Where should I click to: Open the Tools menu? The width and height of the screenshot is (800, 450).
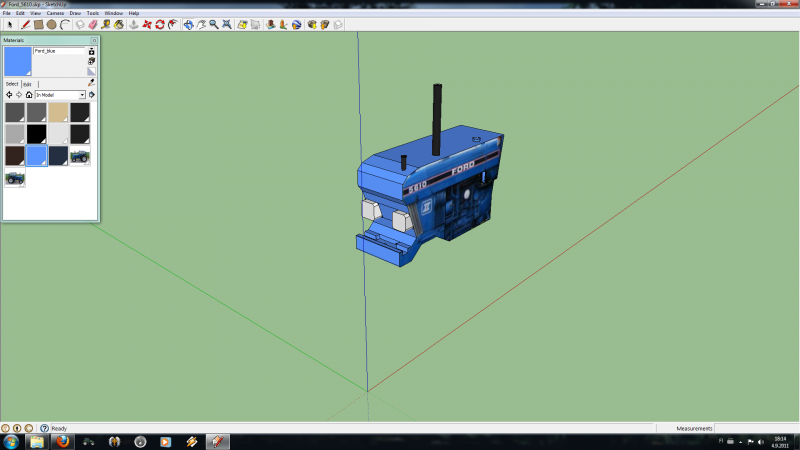92,13
